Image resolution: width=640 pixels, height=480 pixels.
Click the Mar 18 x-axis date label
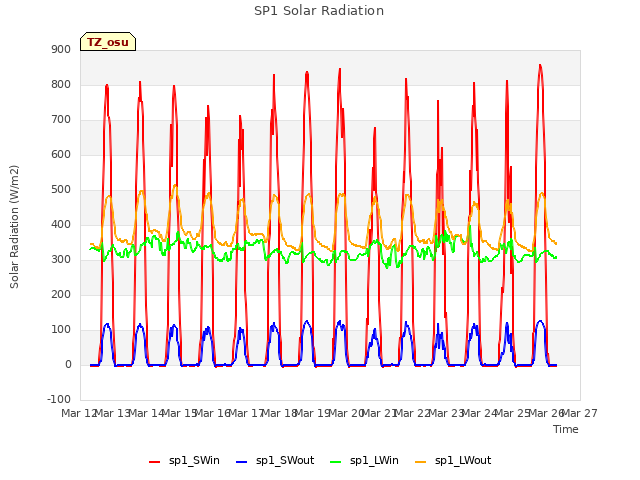pyautogui.click(x=279, y=413)
